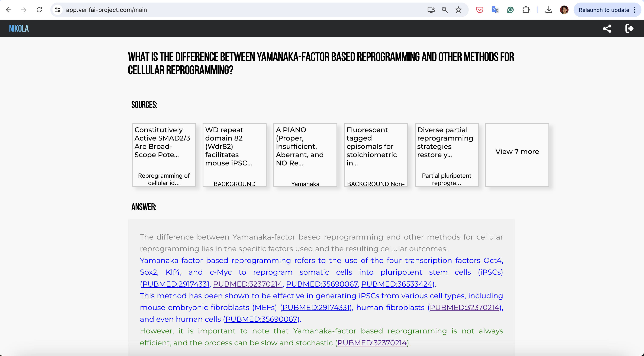Open the Constitutively Active SMAD2/3 source card

[164, 155]
